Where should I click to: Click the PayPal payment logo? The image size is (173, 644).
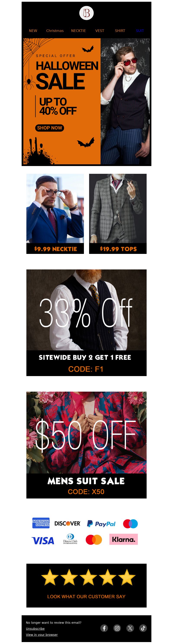tap(101, 524)
